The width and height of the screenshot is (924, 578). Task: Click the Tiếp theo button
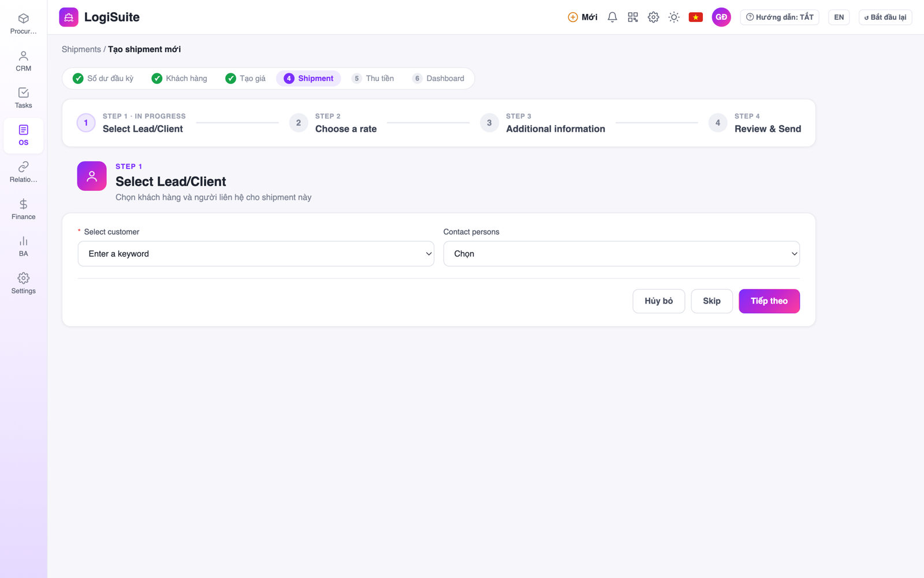point(769,301)
